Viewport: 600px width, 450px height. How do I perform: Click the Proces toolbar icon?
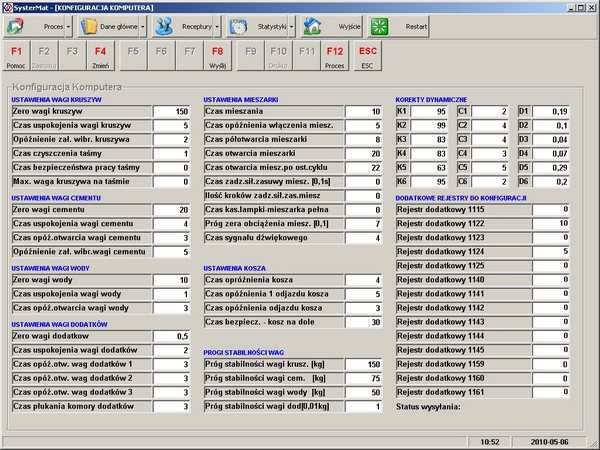[15, 26]
